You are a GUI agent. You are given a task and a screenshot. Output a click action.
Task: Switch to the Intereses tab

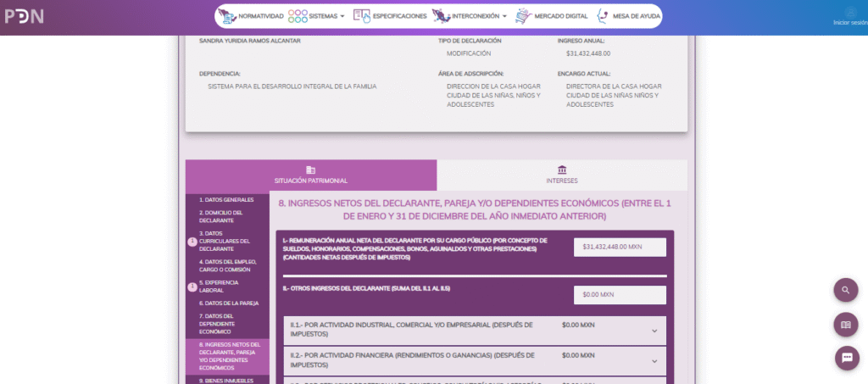coord(562,175)
